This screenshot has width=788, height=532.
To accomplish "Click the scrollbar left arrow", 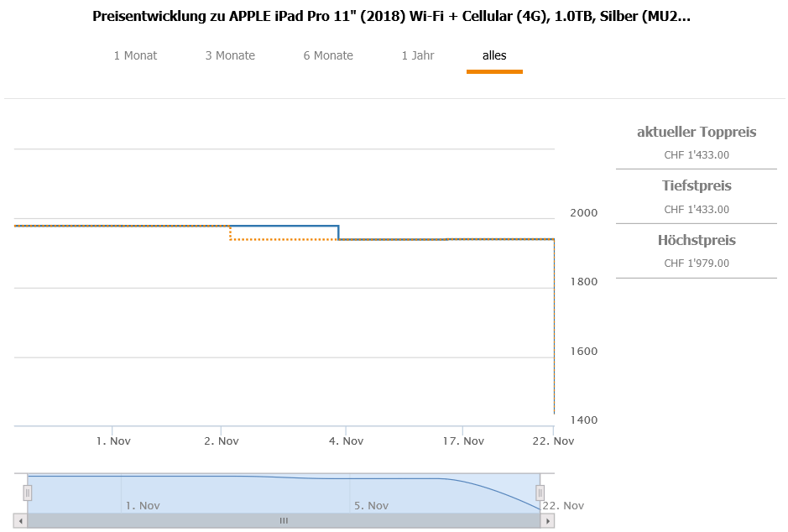I will (21, 521).
